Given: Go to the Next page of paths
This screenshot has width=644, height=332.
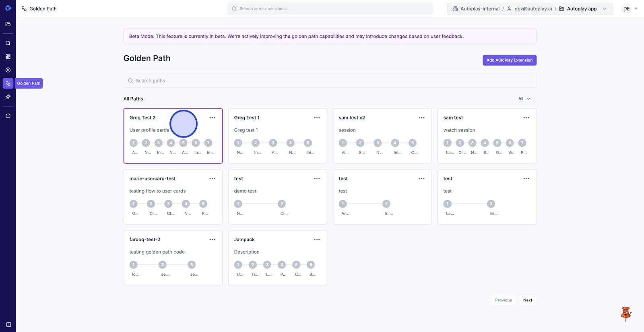Looking at the screenshot, I should point(527,300).
